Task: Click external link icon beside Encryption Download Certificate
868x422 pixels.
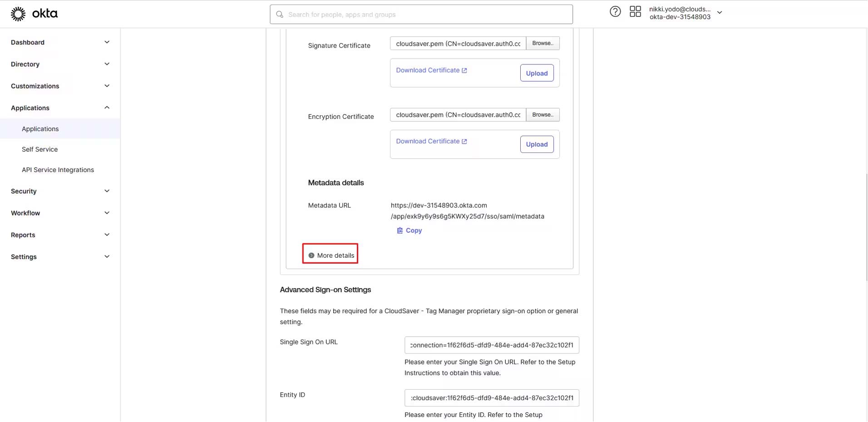Action: 464,142
